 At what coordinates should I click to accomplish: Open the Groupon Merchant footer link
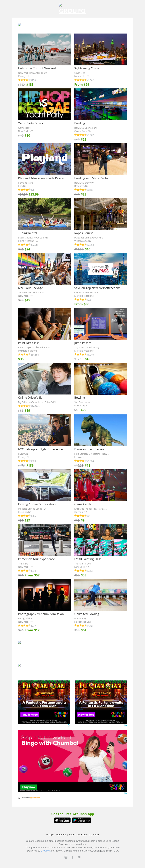pyautogui.click(x=56, y=834)
